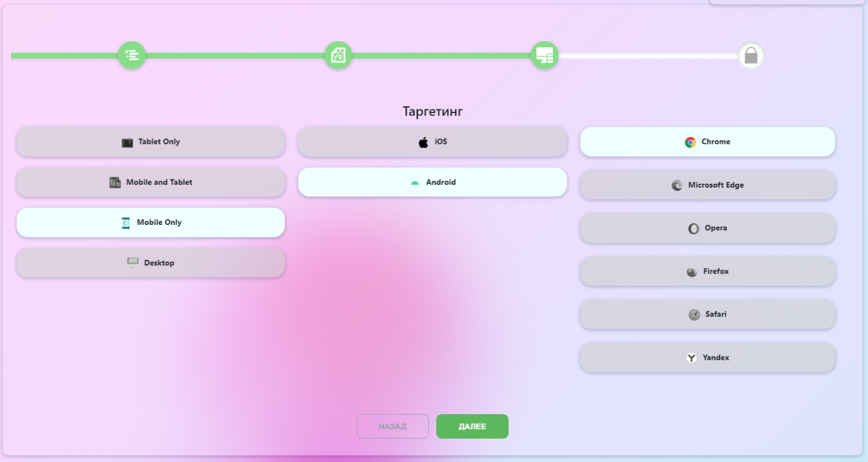Enable Tablet Only device targeting

click(150, 142)
